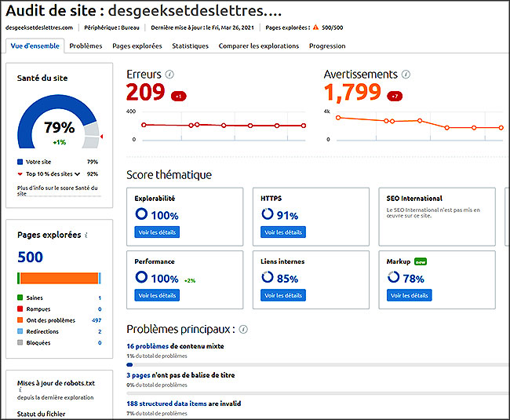Click the 497 count for Ont des problèmes
The height and width of the screenshot is (420, 510).
(x=97, y=320)
